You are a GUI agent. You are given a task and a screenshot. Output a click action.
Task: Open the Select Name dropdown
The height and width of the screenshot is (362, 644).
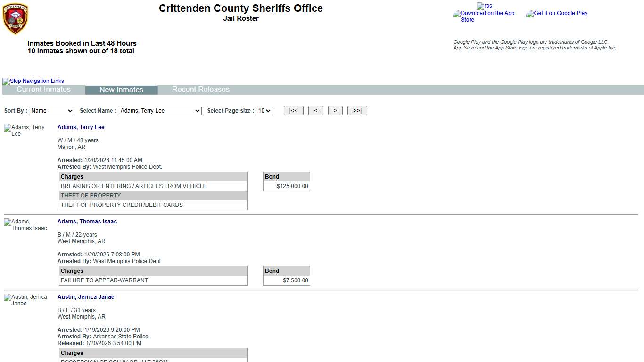point(159,111)
